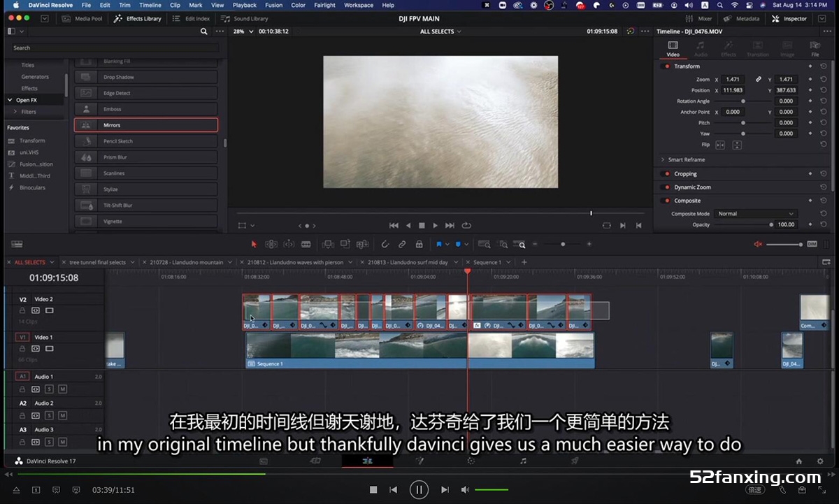
Task: Click the viewer Play button
Action: click(x=435, y=226)
